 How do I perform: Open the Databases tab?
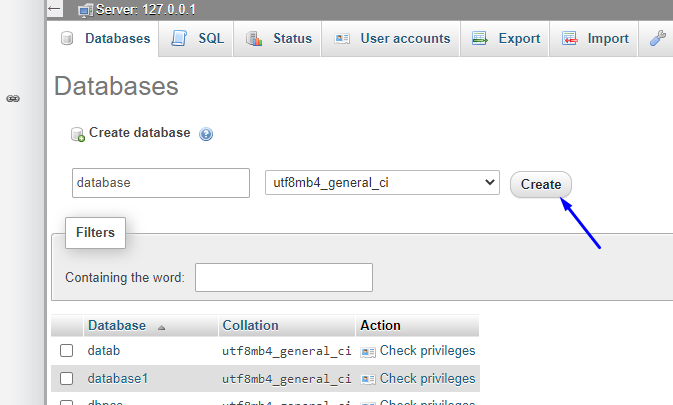(103, 39)
